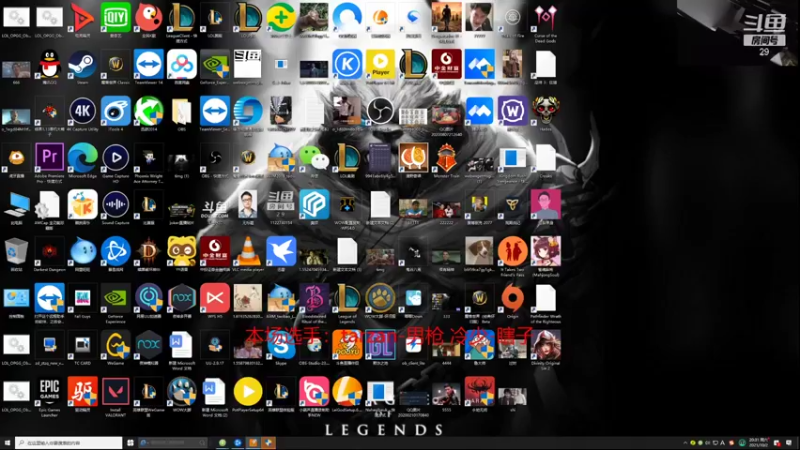Launch the LeagueClient shortcut
Screen dimensions: 800x450
pyautogui.click(x=182, y=17)
